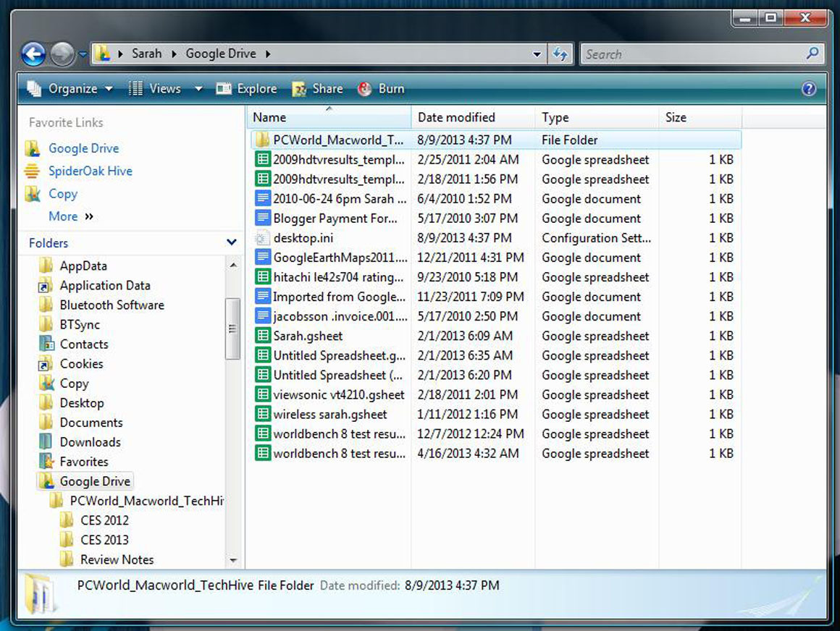Click the folder tree scrollbar down arrow

click(x=232, y=561)
